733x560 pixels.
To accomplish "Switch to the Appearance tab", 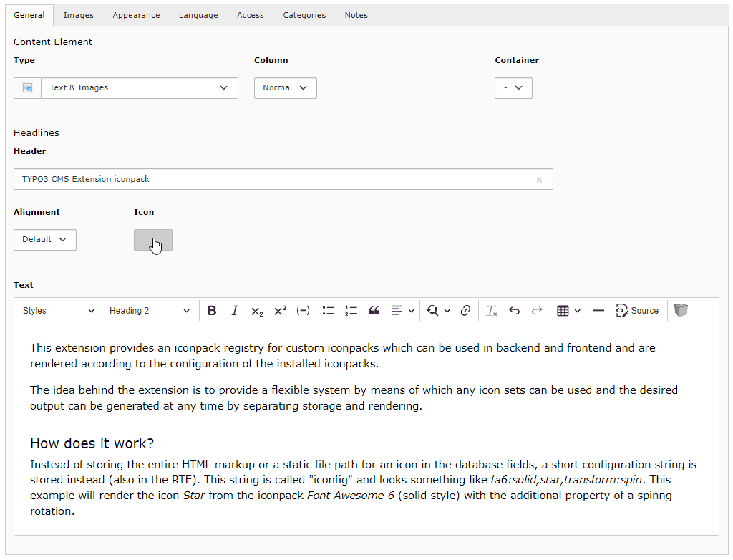I will tap(136, 15).
